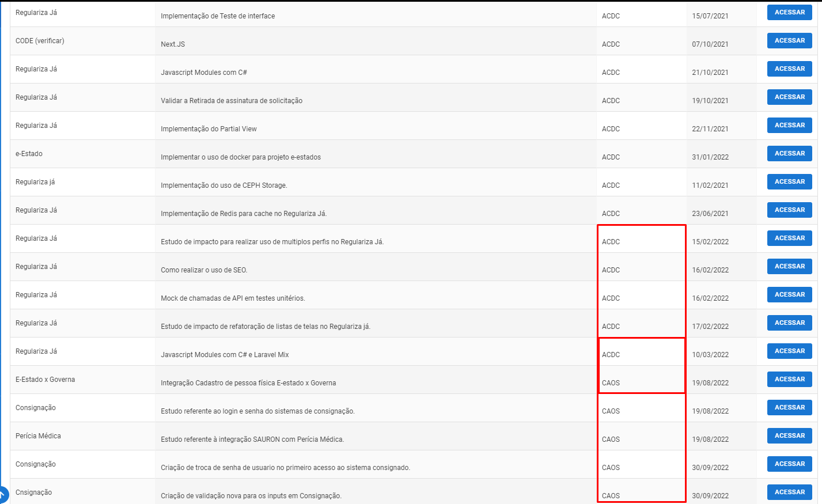This screenshot has height=504, width=822.
Task: Open ACESSAR for Validar a Retirada de assinatura
Action: (789, 97)
